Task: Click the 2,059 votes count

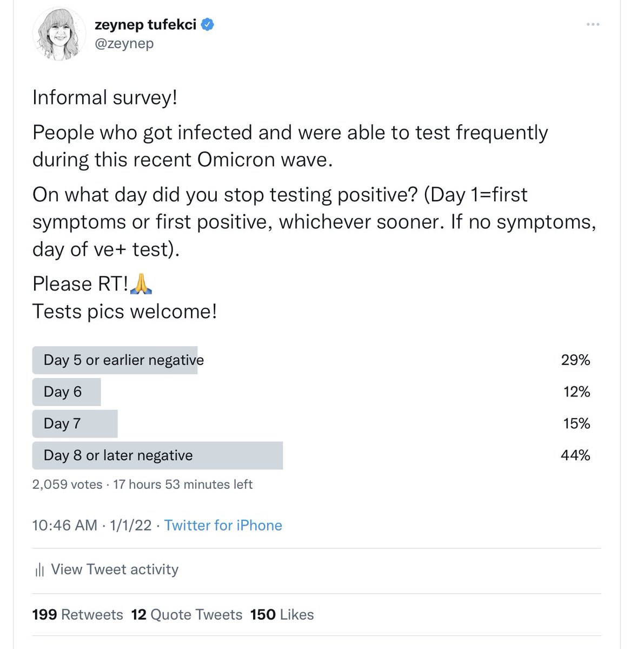Action: tap(67, 484)
